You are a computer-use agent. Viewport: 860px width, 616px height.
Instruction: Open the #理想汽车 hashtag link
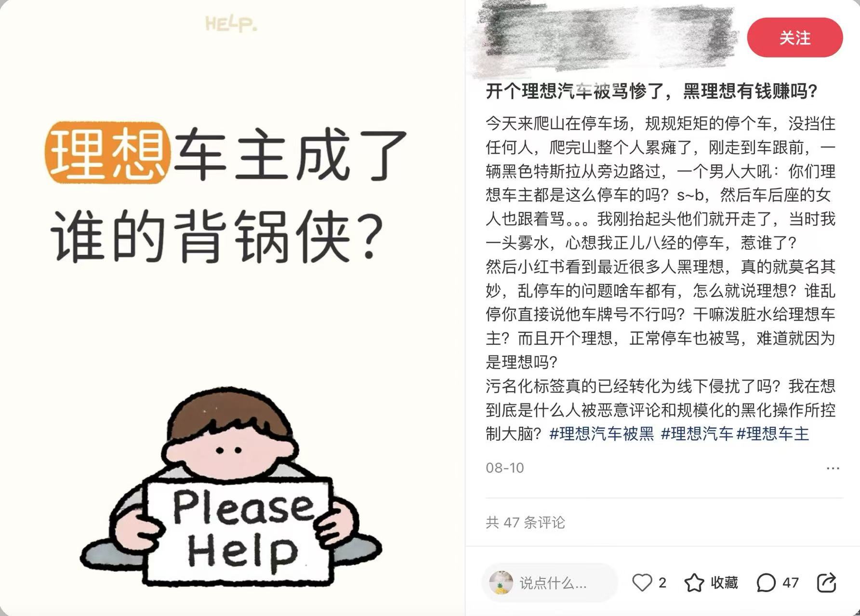[x=697, y=434]
